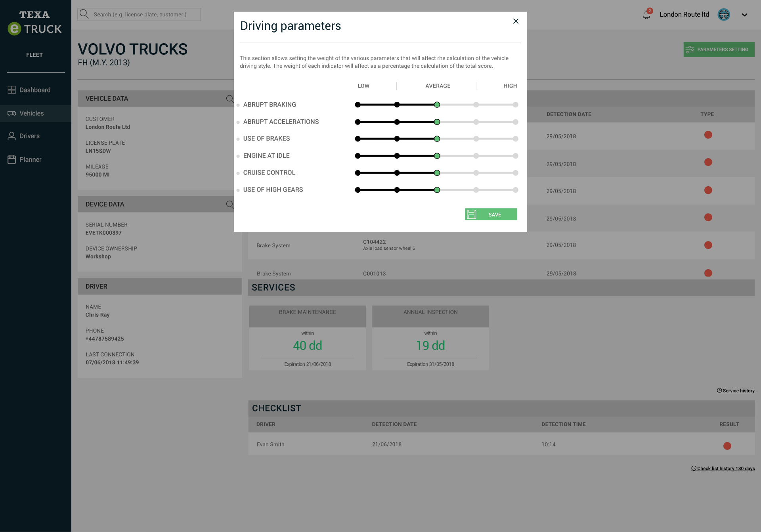Click the bullet beside Abrupt Braking

(238, 105)
